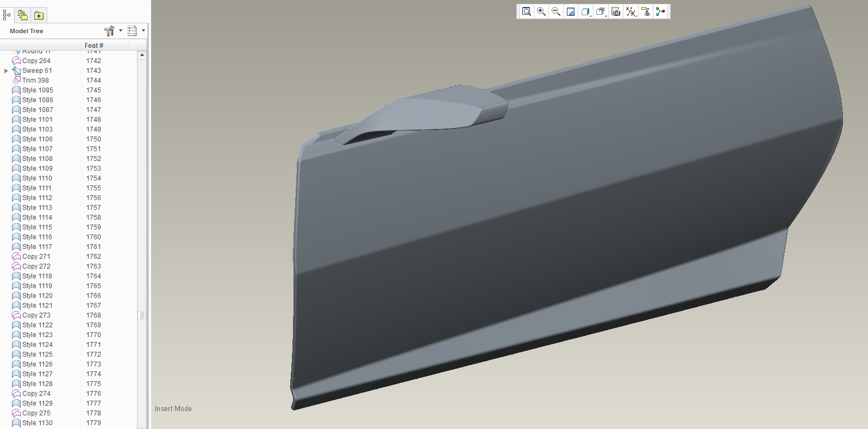
Task: Toggle the Spin Center icon
Action: [660, 11]
